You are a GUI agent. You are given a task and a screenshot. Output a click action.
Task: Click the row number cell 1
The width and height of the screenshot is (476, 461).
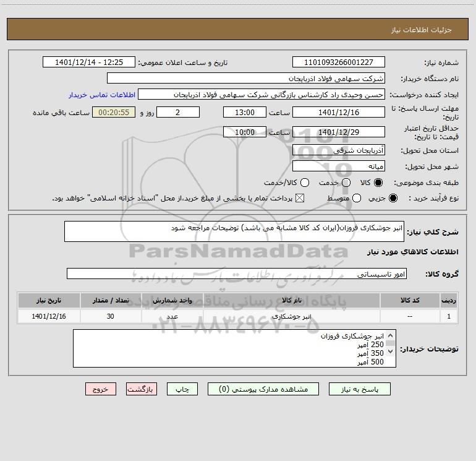(x=449, y=316)
